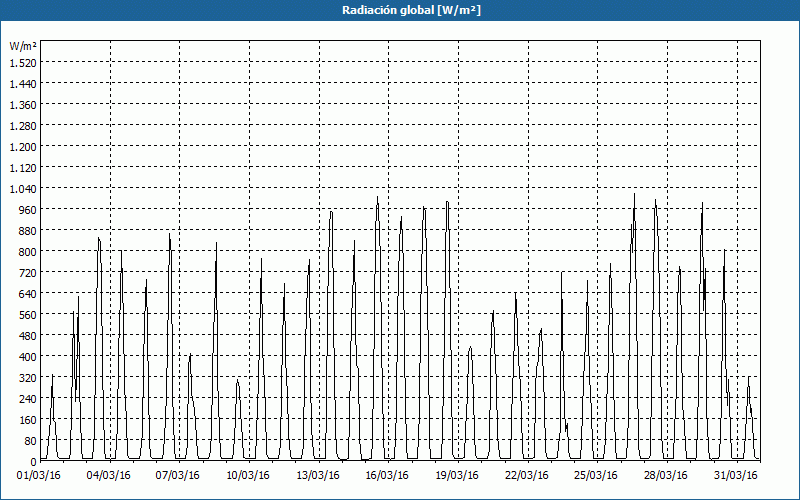Click the 07/03/16 date label
Image resolution: width=800 pixels, height=500 pixels.
pyautogui.click(x=178, y=476)
